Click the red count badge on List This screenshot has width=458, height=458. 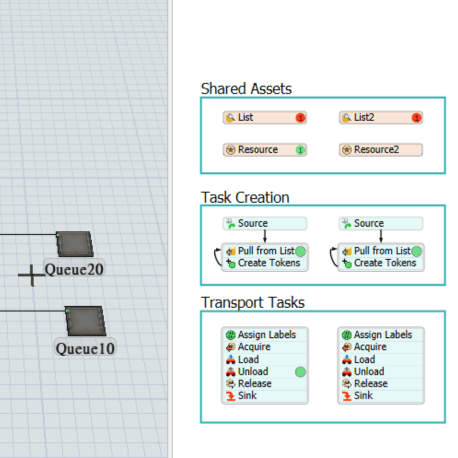(300, 118)
